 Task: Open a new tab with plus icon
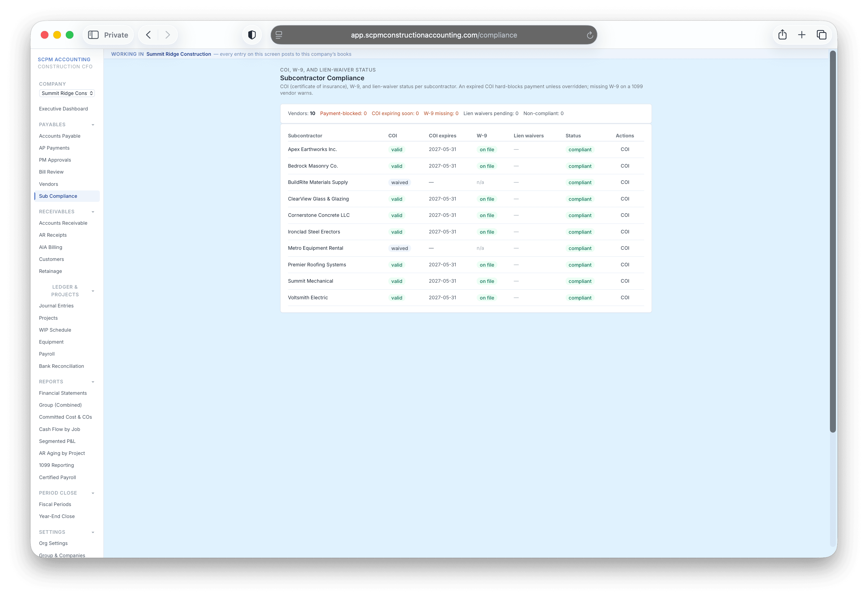pos(801,35)
